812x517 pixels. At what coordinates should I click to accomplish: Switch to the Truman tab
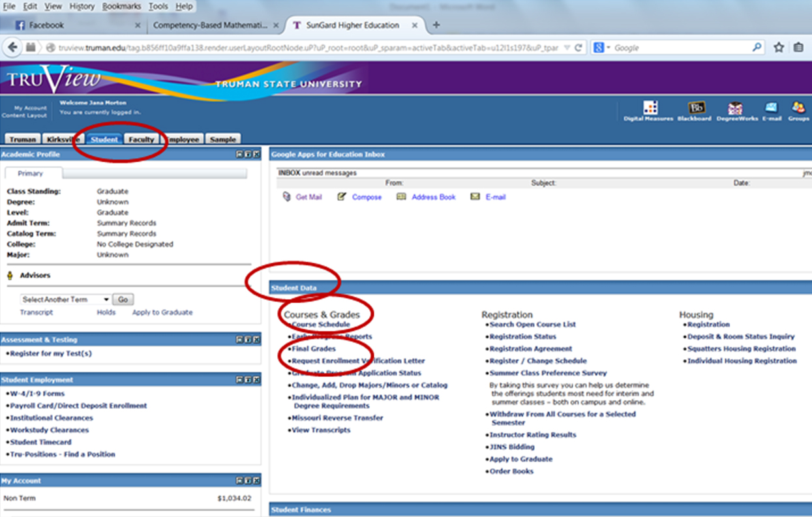point(23,139)
